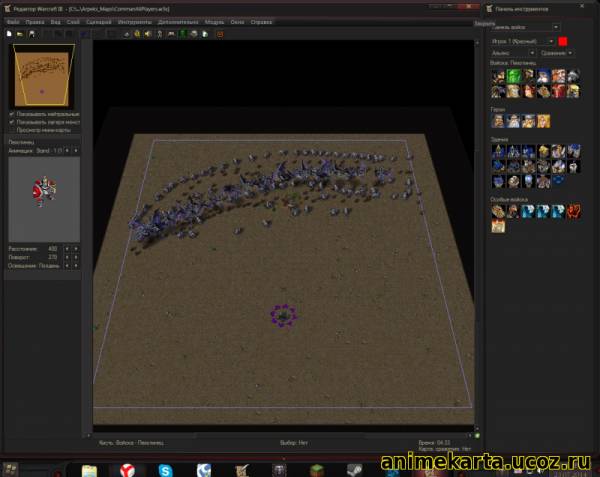Open the Вид menu
600x477 pixels.
point(55,22)
